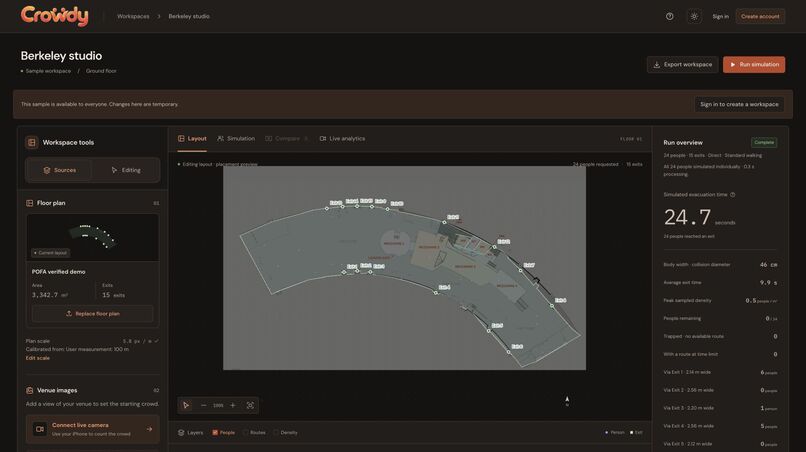This screenshot has width=806, height=452.
Task: Go to Workspaces breadcrumb
Action: coord(133,16)
